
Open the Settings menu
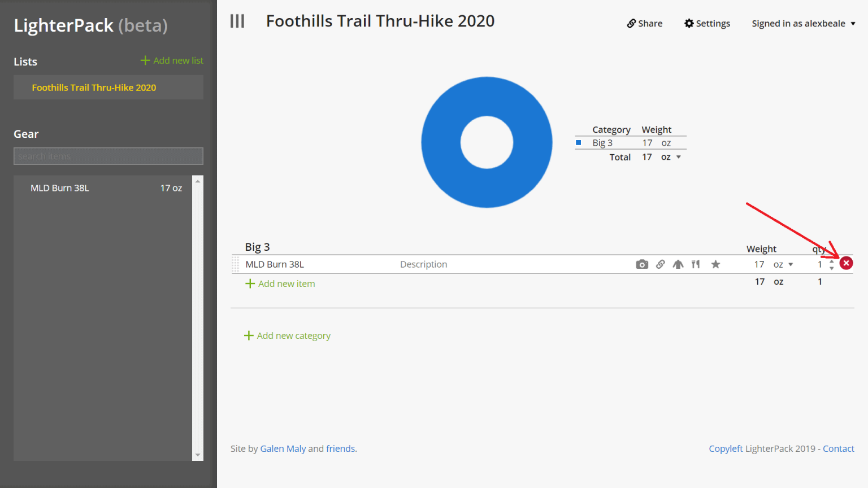coord(707,23)
